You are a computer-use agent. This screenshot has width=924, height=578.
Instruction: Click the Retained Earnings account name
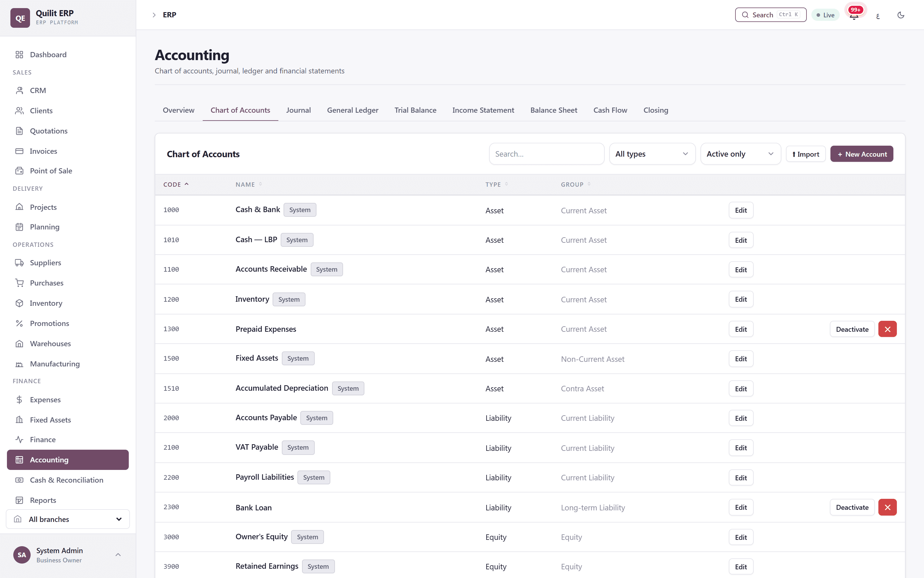267,566
